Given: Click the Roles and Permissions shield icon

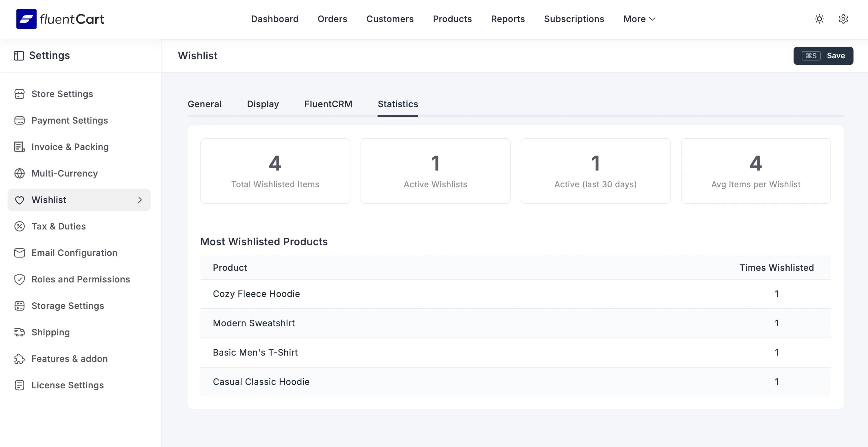Looking at the screenshot, I should 20,279.
